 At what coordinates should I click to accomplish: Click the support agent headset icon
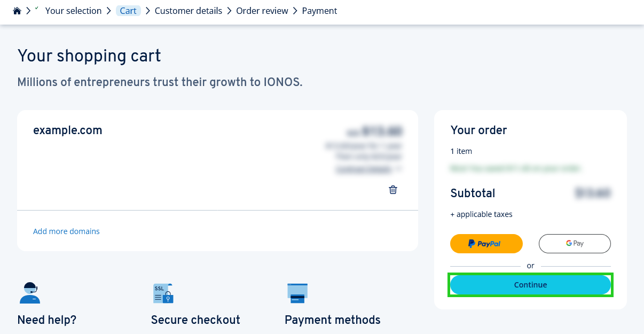coord(30,293)
